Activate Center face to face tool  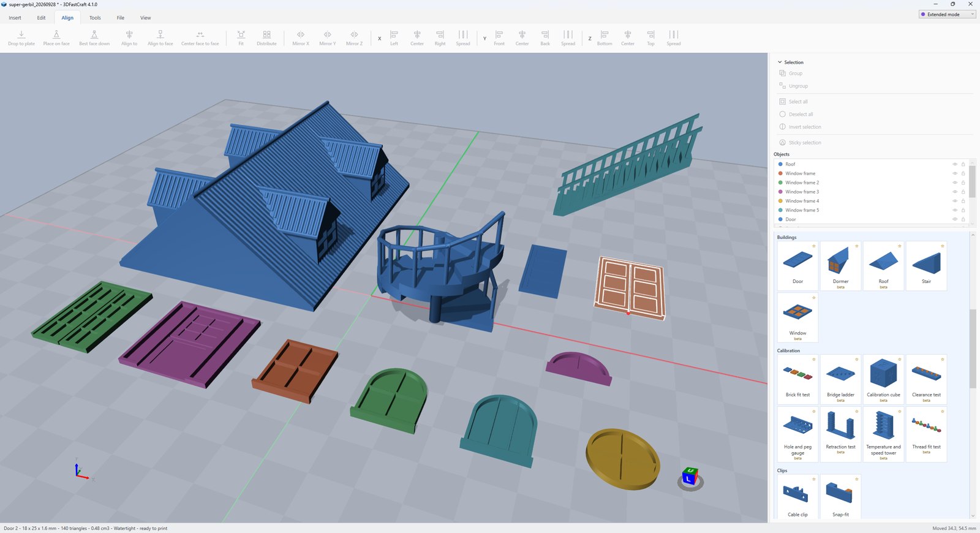(x=200, y=38)
